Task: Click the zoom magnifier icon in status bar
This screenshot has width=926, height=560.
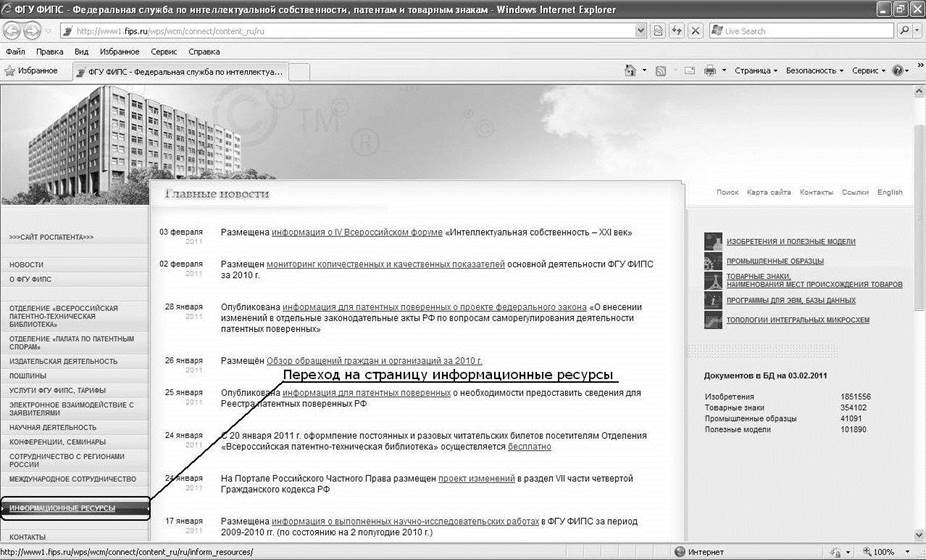Action: click(x=867, y=552)
